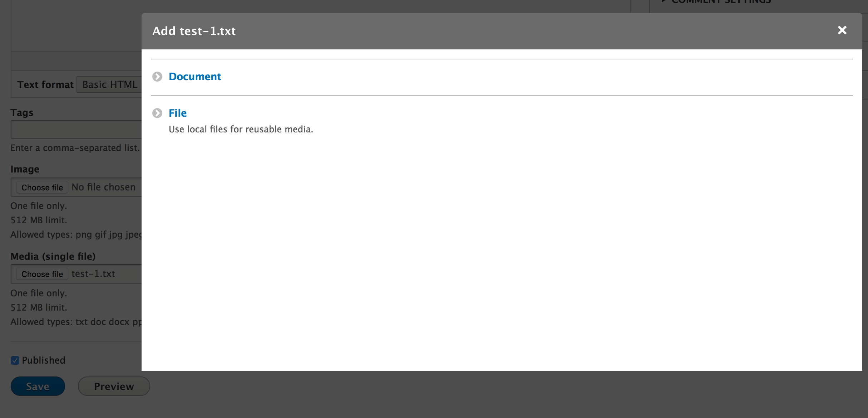Close the Add test-1.txt dialog
Screen dimensions: 868x418
point(842,30)
